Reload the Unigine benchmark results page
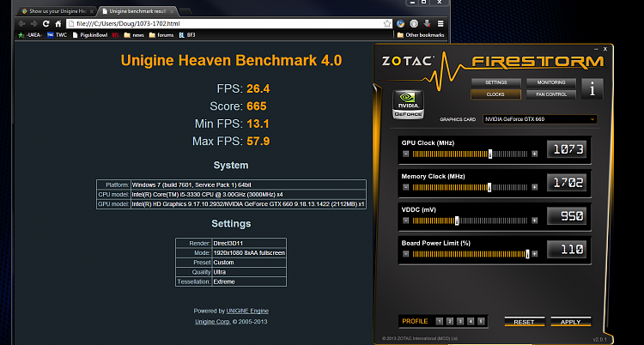 [x=46, y=24]
